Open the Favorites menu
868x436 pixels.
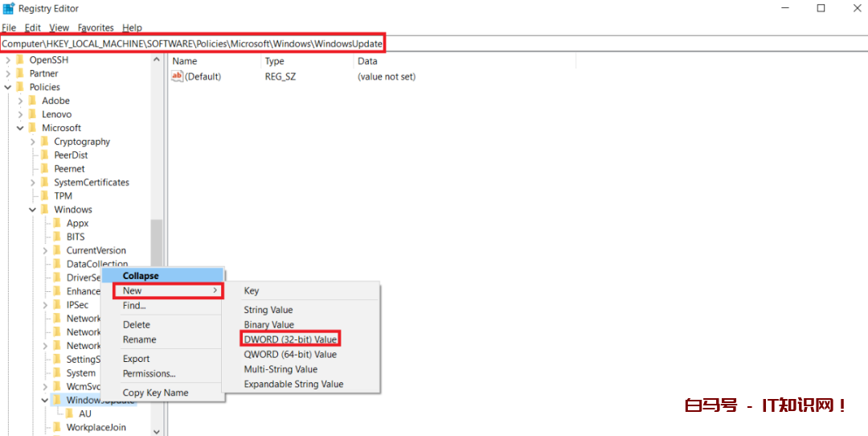[x=96, y=27]
